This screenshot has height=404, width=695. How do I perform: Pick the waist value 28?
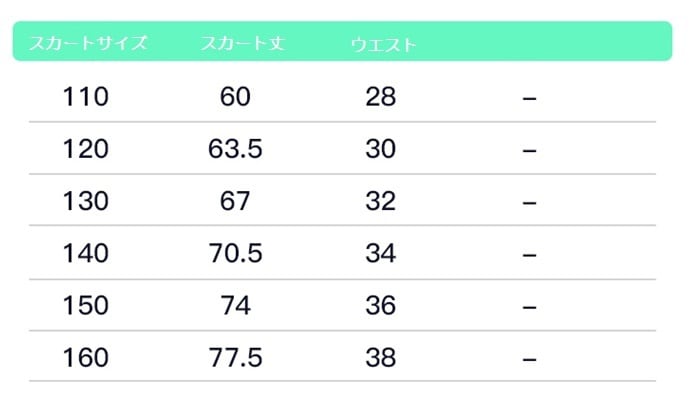(x=381, y=97)
